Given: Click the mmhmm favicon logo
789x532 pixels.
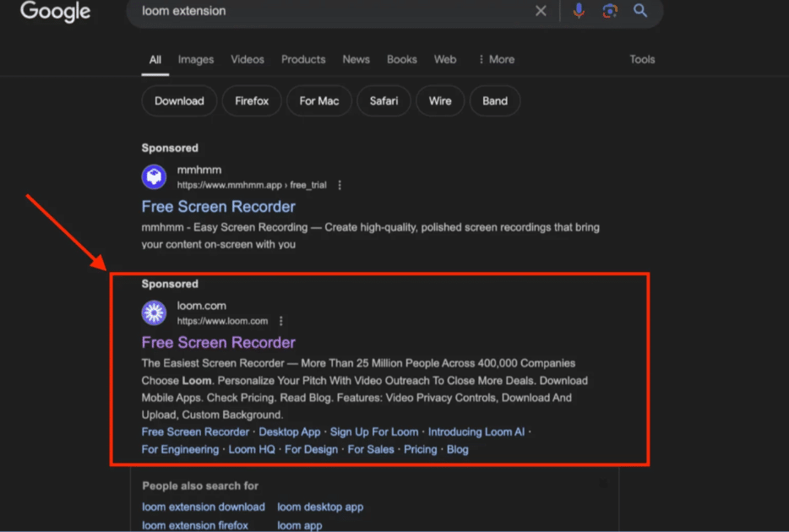Looking at the screenshot, I should 154,176.
